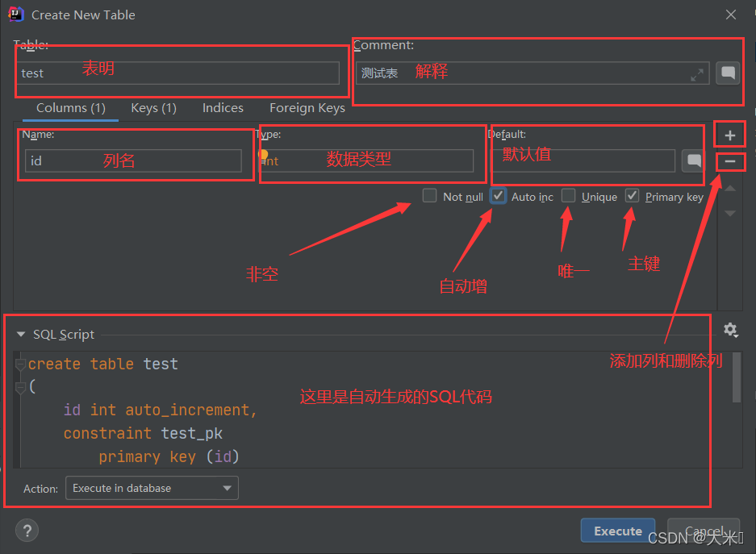Open the Action dropdown Execute in database

pos(152,488)
